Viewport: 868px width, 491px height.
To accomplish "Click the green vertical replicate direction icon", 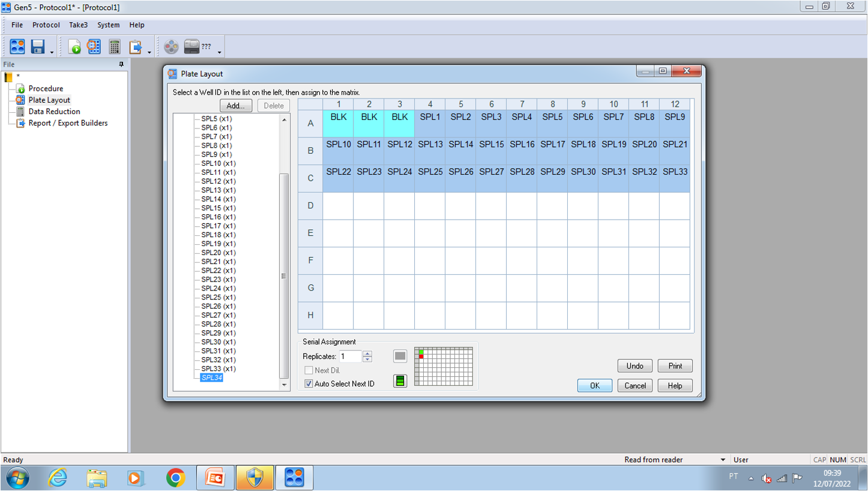I will coord(400,381).
